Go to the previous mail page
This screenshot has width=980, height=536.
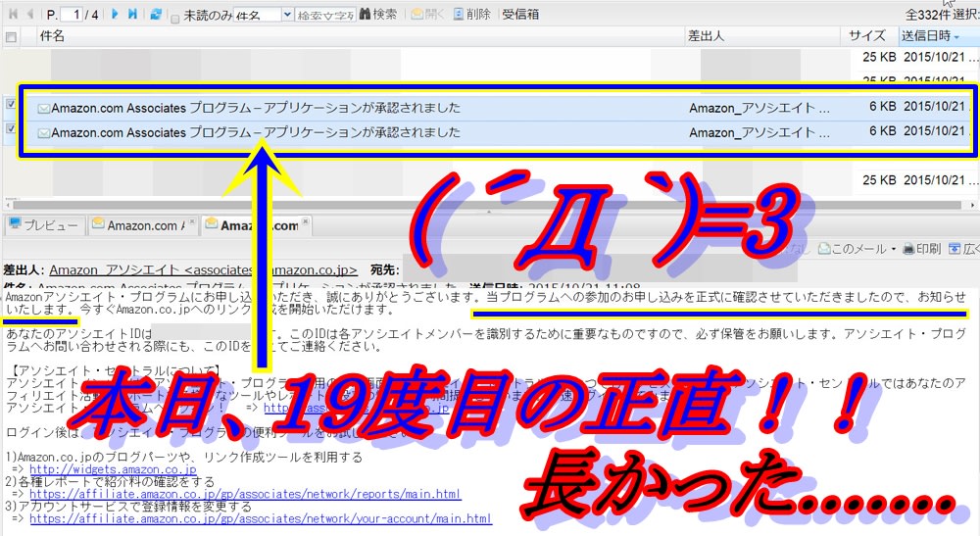point(28,14)
